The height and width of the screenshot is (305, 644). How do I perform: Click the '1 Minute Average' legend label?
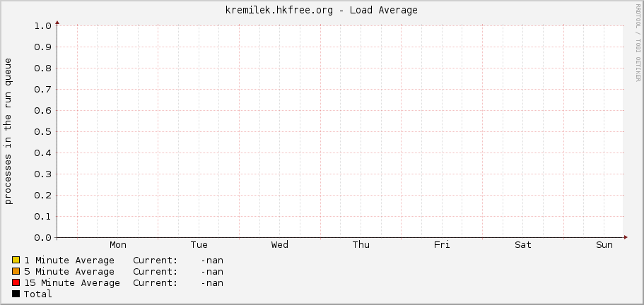click(69, 261)
